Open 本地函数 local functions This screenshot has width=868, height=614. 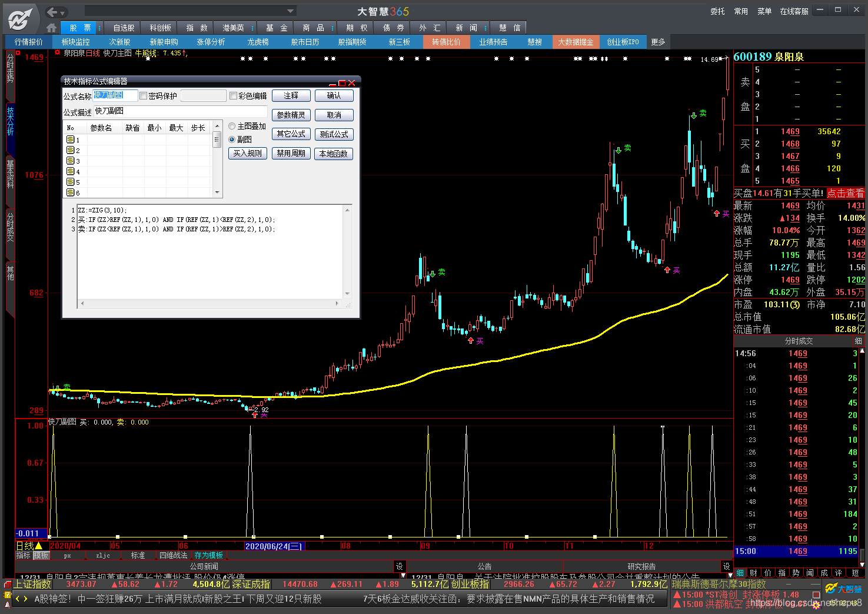point(334,154)
